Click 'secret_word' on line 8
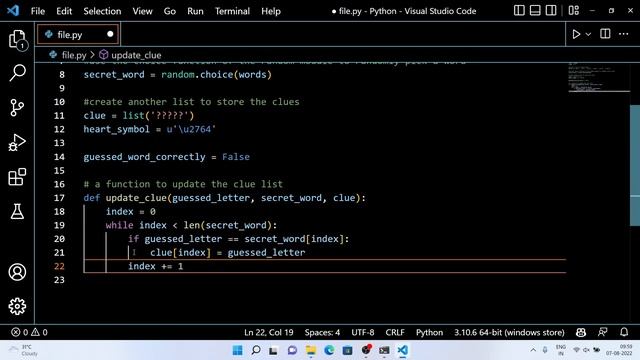Image resolution: width=640 pixels, height=360 pixels. point(114,75)
